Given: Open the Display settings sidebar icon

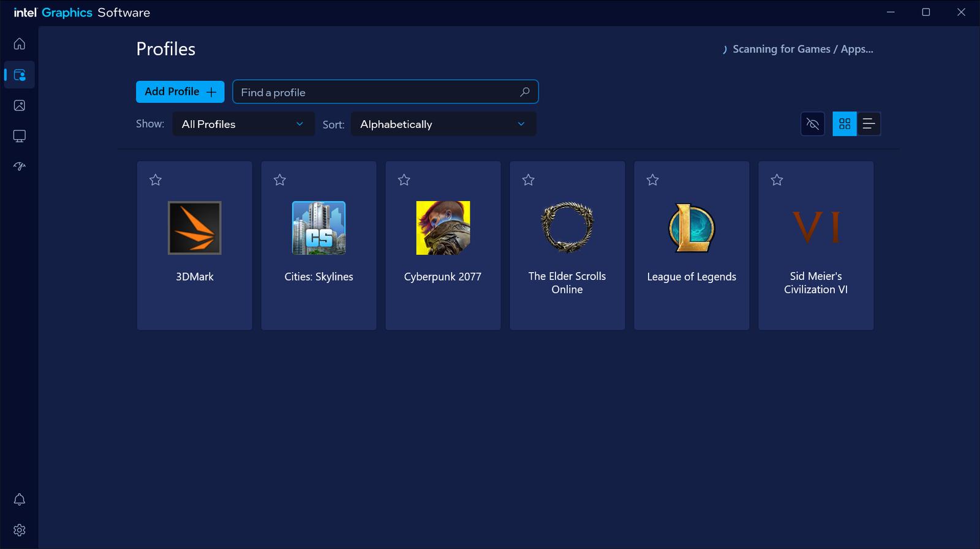Looking at the screenshot, I should pos(20,136).
